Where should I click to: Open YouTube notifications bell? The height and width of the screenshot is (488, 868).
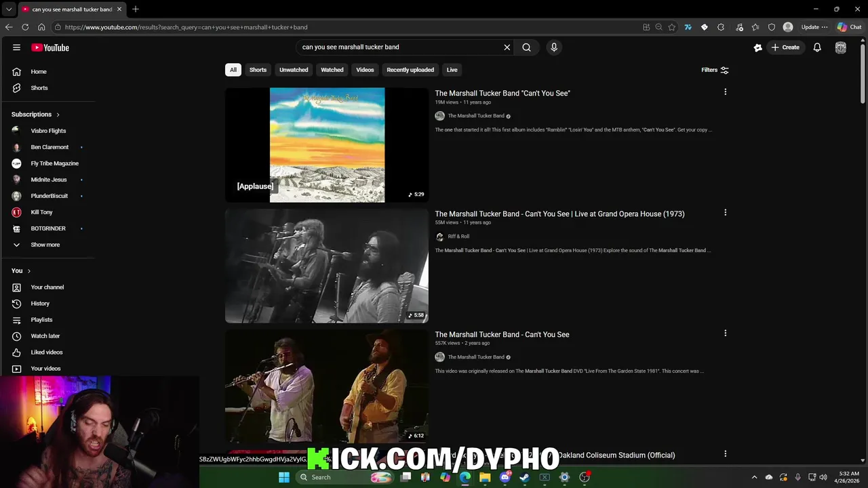tap(817, 47)
